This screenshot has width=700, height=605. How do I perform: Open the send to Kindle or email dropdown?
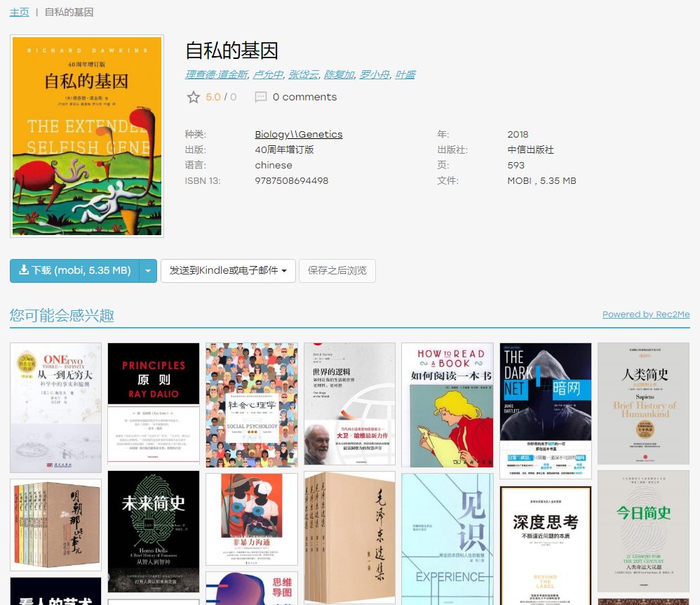point(228,271)
